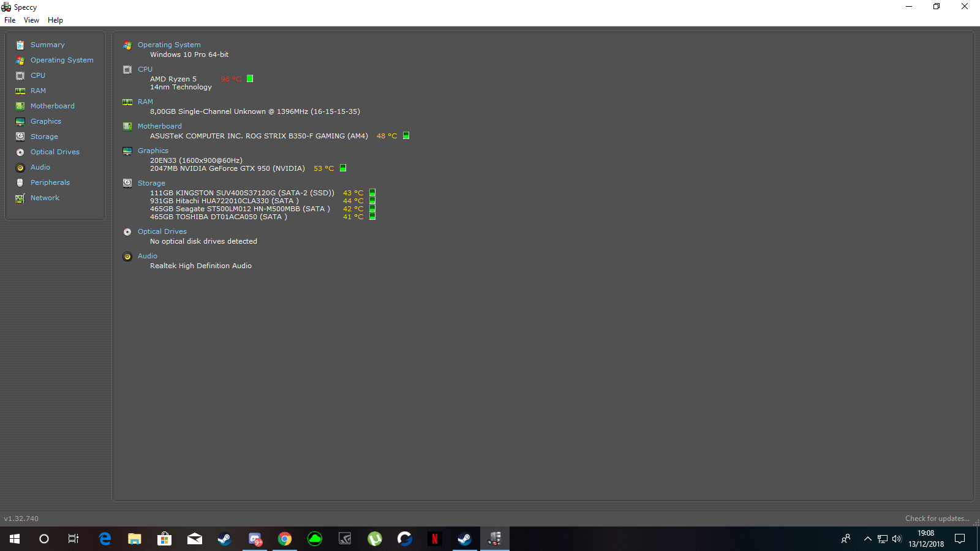Click Realtek High Definition Audio text
Image resolution: width=980 pixels, height=551 pixels.
(201, 266)
